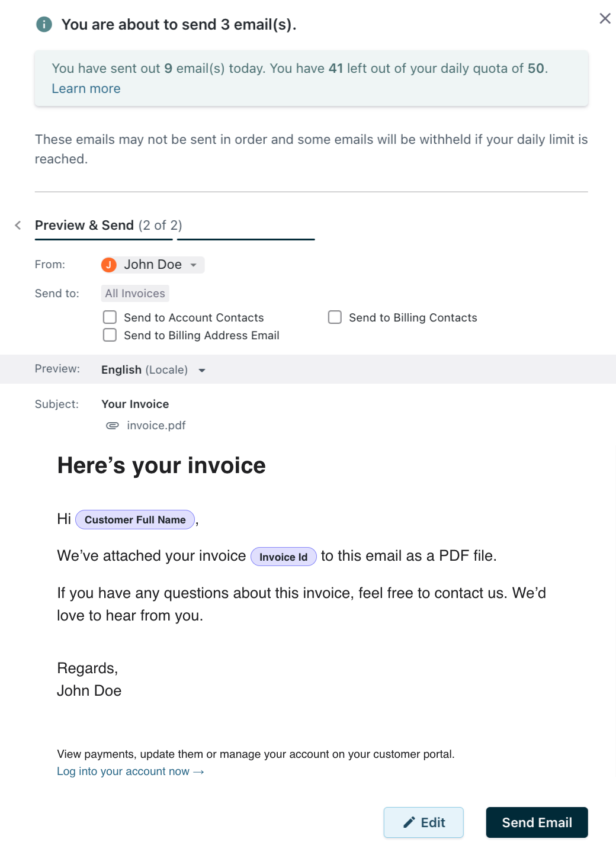The width and height of the screenshot is (616, 868).
Task: Open the Learn more link
Action: tap(86, 89)
